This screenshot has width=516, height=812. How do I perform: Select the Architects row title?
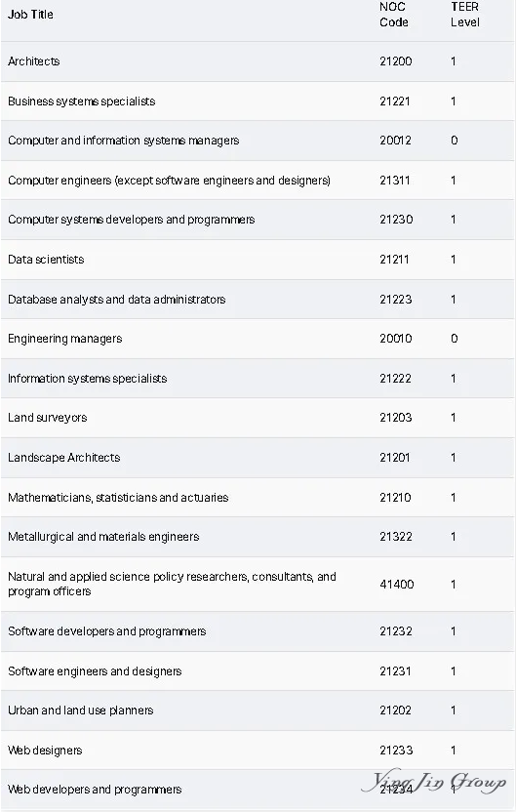(33, 61)
